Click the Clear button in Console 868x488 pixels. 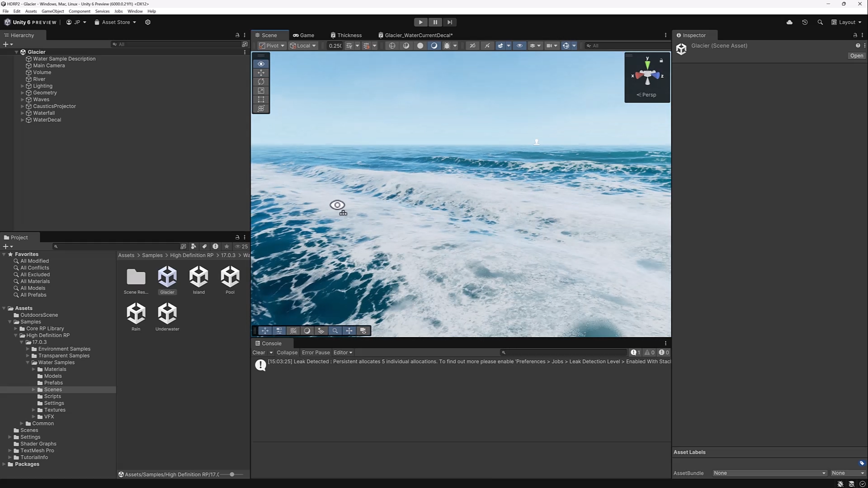pos(259,352)
